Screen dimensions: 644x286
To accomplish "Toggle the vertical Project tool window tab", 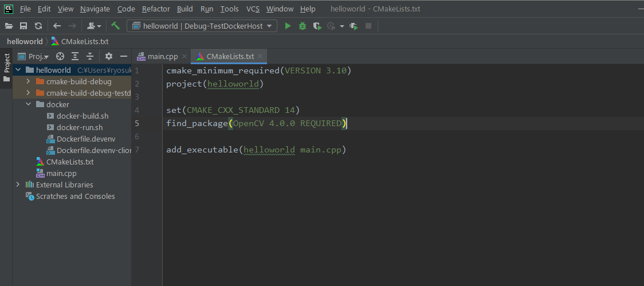I will coord(6,68).
